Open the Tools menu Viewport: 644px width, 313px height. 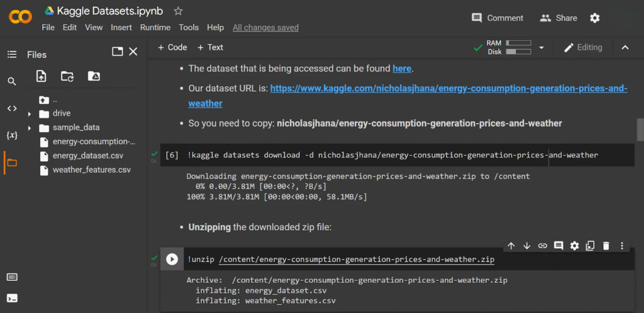pos(189,28)
